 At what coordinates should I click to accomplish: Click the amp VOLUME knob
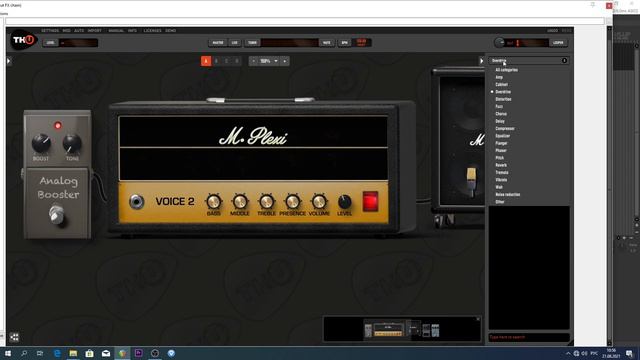pyautogui.click(x=319, y=202)
